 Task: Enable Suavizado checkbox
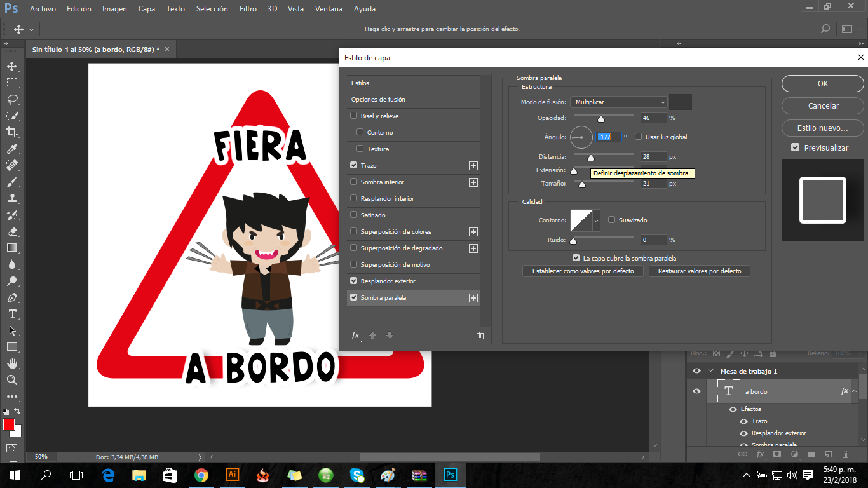(611, 220)
